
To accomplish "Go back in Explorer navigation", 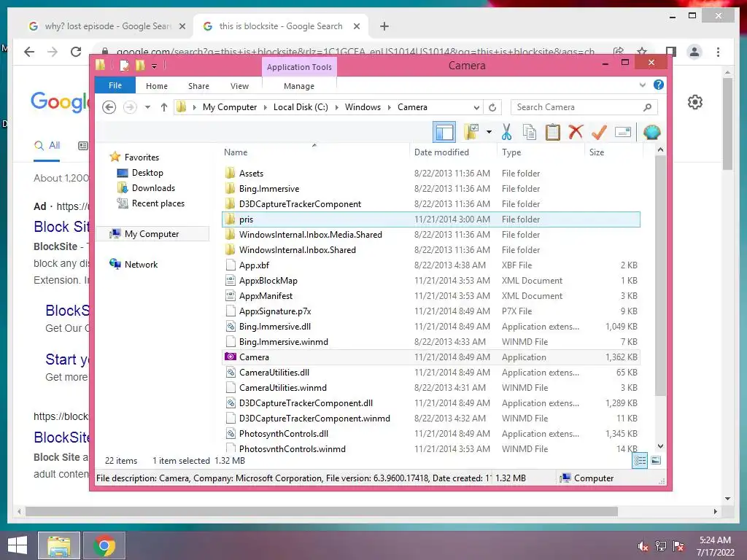I will point(109,107).
